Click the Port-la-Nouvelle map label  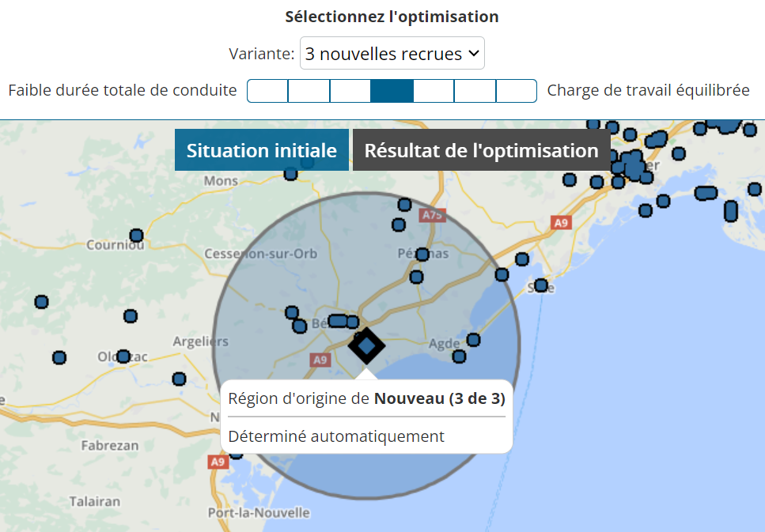point(258,512)
